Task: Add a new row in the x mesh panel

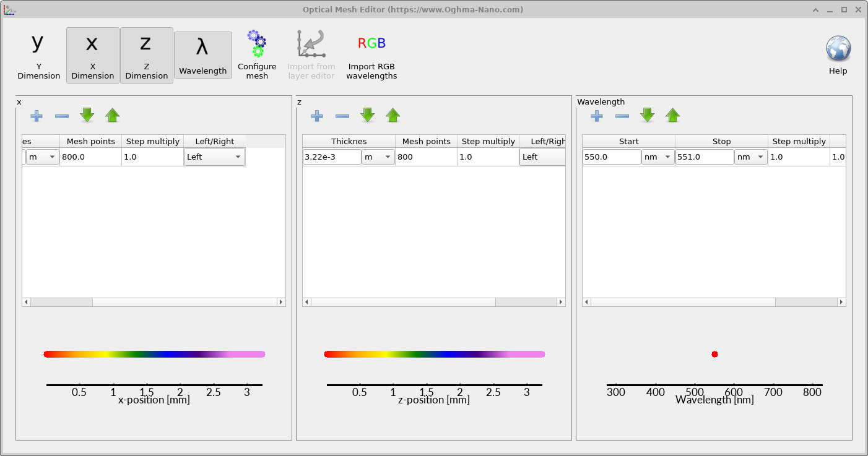Action: click(36, 116)
